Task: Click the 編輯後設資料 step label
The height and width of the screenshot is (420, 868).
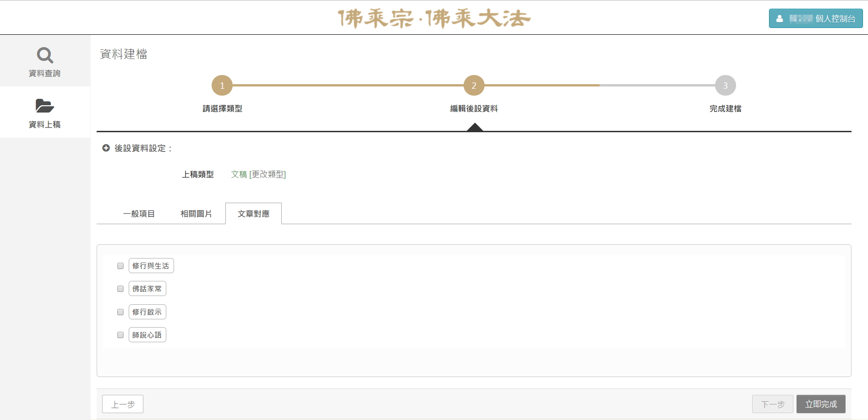Action: coord(474,108)
